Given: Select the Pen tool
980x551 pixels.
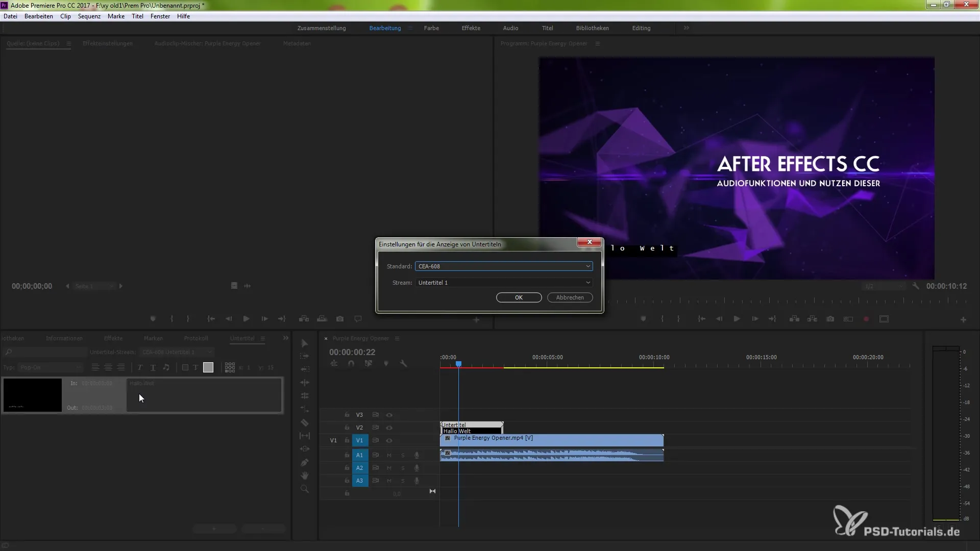Looking at the screenshot, I should pyautogui.click(x=305, y=462).
